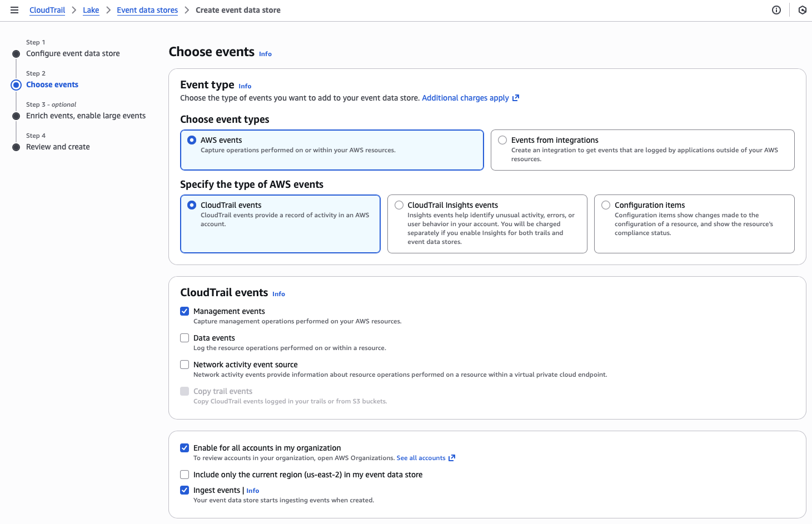Check Include only the current region option
This screenshot has height=524, width=812.
(x=185, y=475)
